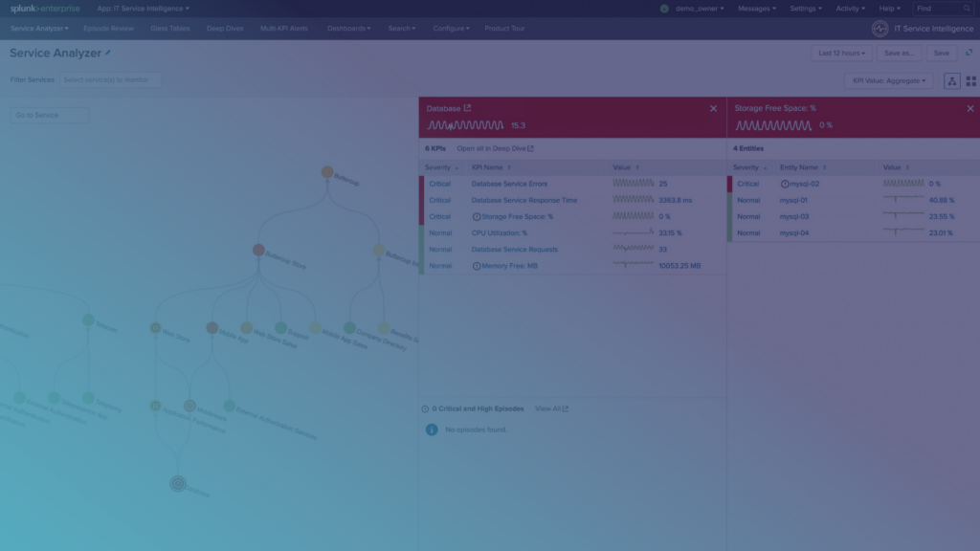Switch to the tree view layout
Image resolution: width=980 pixels, height=551 pixels.
(952, 80)
